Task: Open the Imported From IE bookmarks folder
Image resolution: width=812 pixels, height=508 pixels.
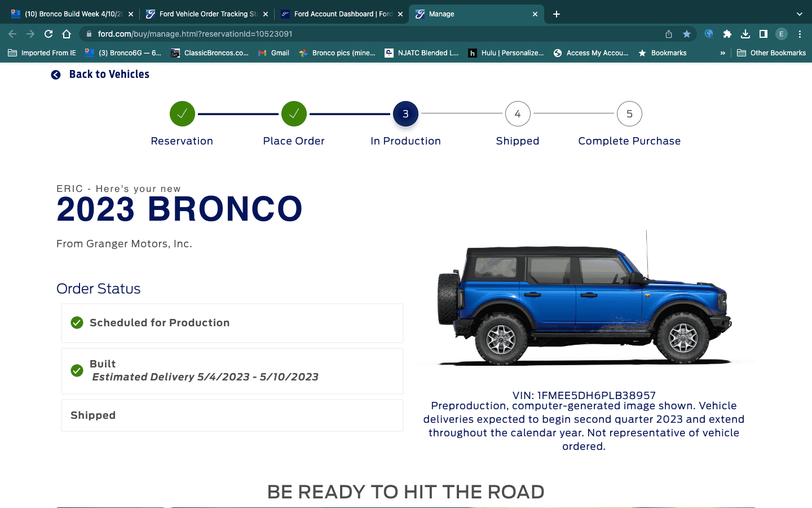Action: [42, 53]
